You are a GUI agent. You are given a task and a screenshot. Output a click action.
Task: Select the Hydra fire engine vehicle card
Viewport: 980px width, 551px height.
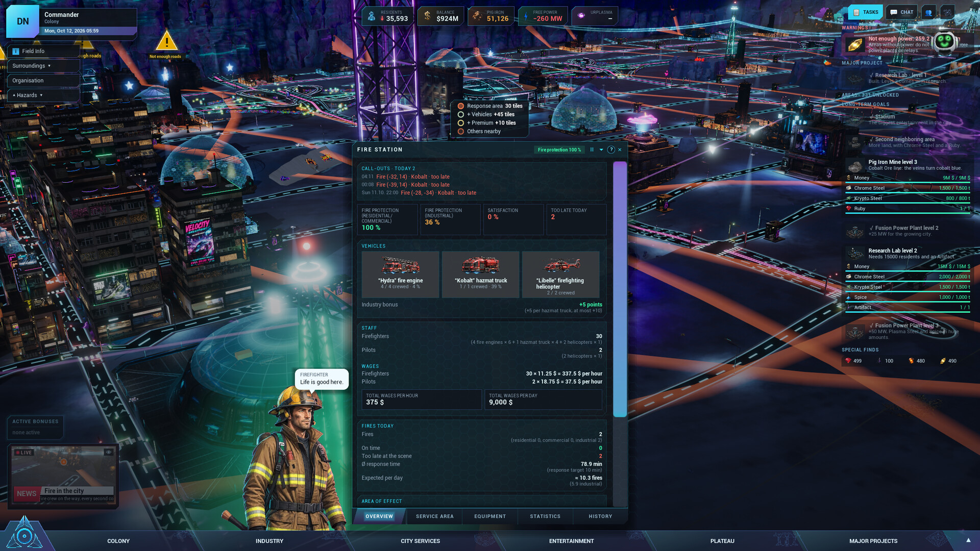[400, 274]
